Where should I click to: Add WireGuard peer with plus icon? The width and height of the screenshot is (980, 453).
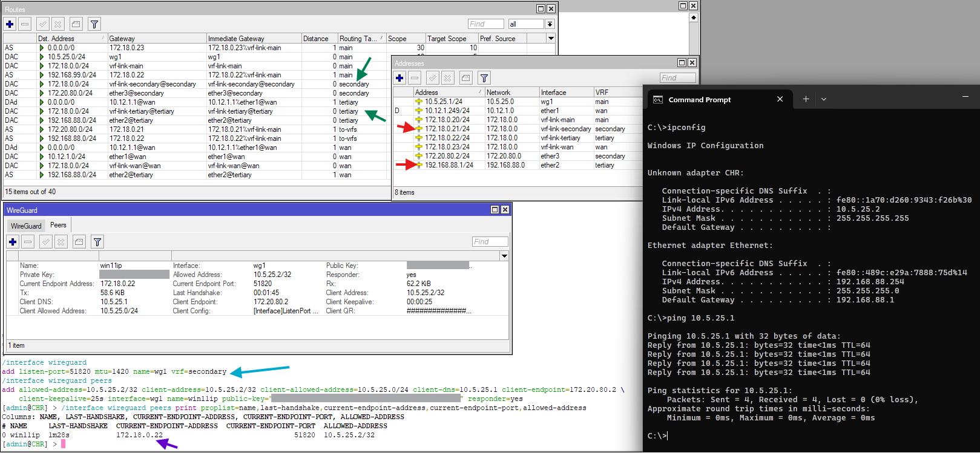click(13, 242)
